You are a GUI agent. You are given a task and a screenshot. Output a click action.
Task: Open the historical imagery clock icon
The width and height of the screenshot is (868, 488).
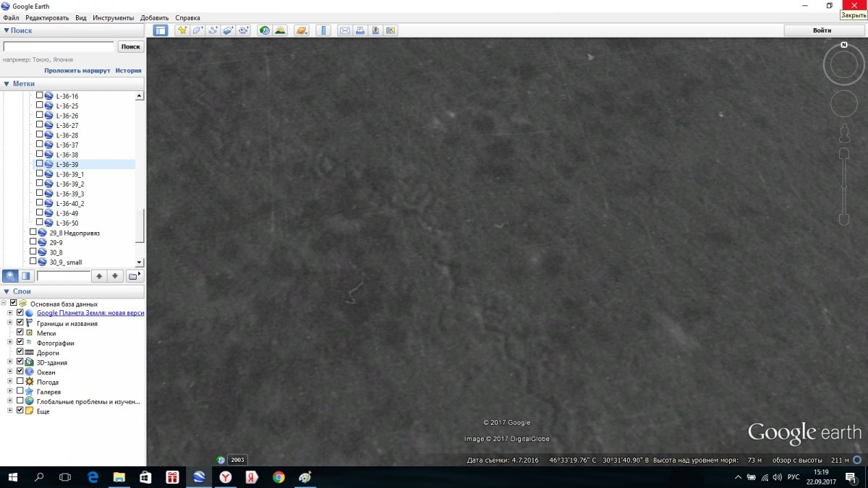(264, 30)
